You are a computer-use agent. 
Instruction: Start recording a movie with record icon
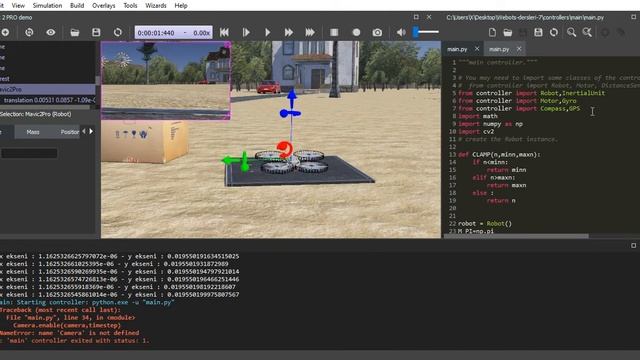[x=356, y=32]
